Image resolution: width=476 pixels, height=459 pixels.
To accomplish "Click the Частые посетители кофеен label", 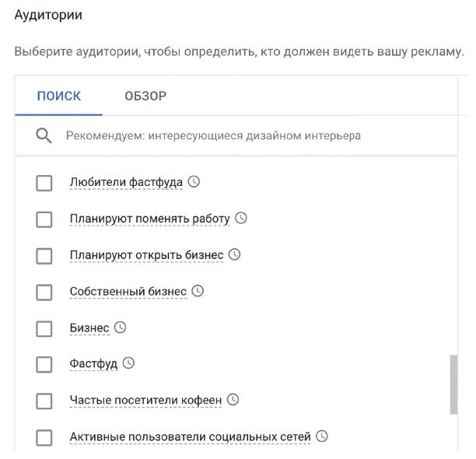I will pos(145,400).
